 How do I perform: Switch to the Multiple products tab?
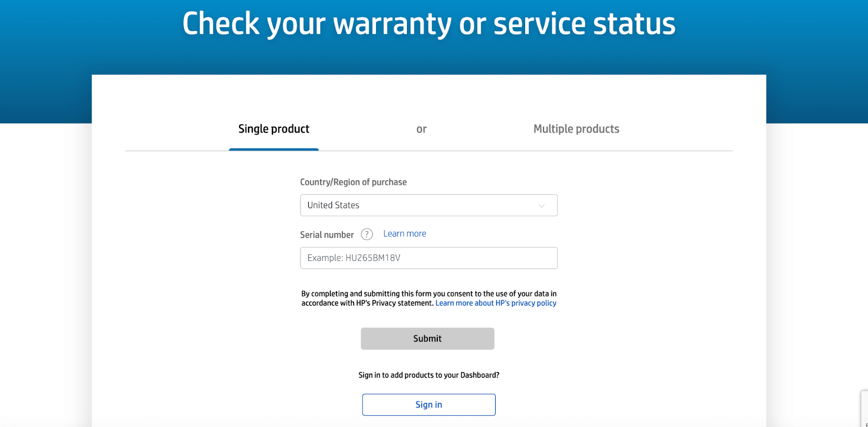576,129
